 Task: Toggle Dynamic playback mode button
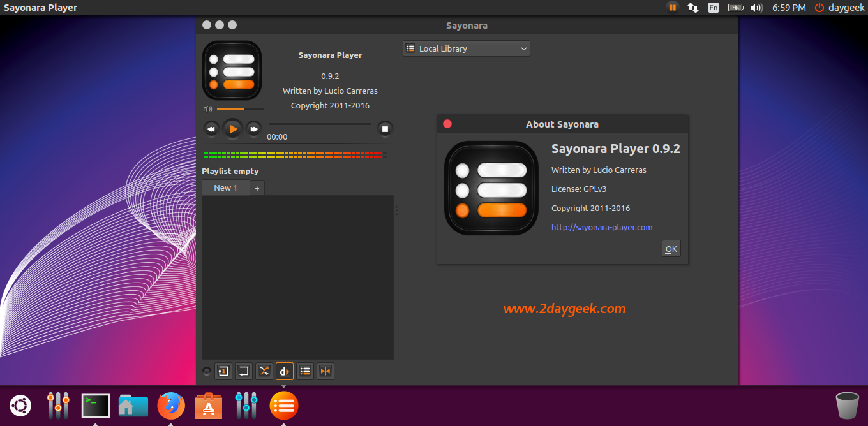coord(285,371)
